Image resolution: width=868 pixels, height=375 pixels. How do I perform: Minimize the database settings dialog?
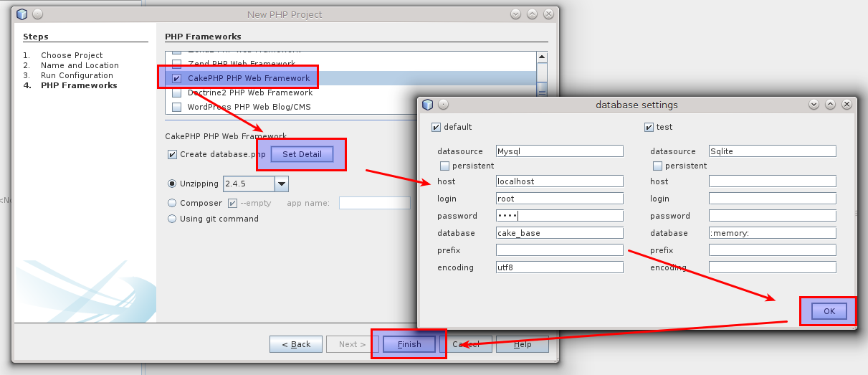point(814,105)
